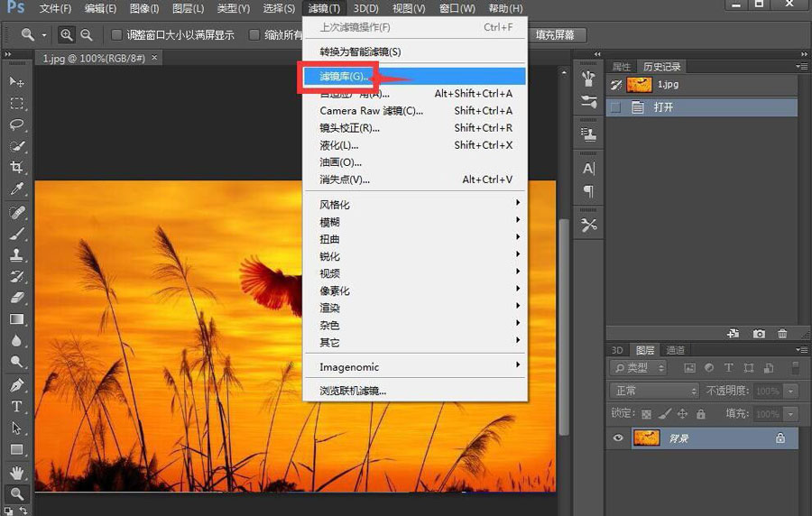Select the Lasso tool
Viewport: 812px width, 516px height.
pyautogui.click(x=16, y=124)
